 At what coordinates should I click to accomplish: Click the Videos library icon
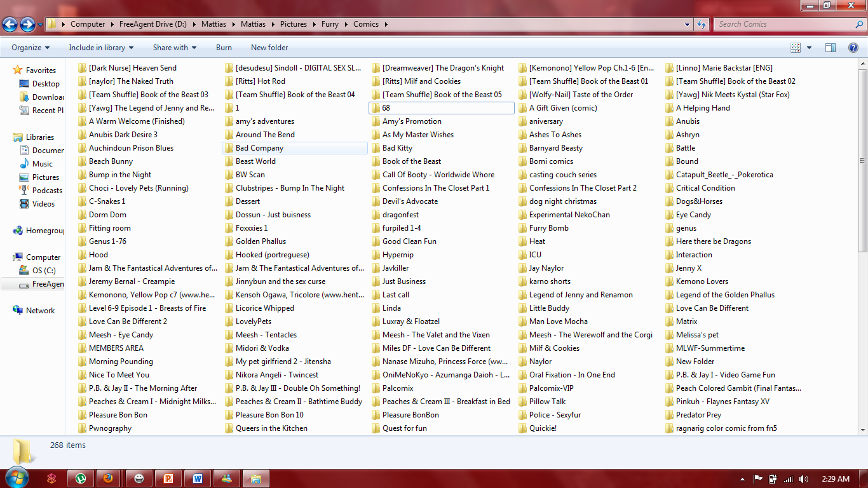pos(24,203)
